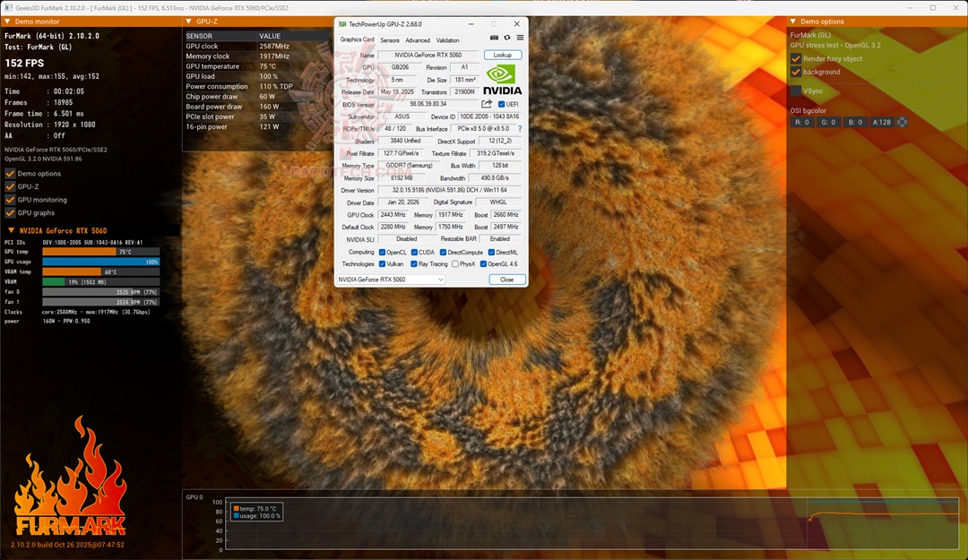Click the VRAM temp 60°C bar
The height and width of the screenshot is (560, 968).
pos(100,271)
